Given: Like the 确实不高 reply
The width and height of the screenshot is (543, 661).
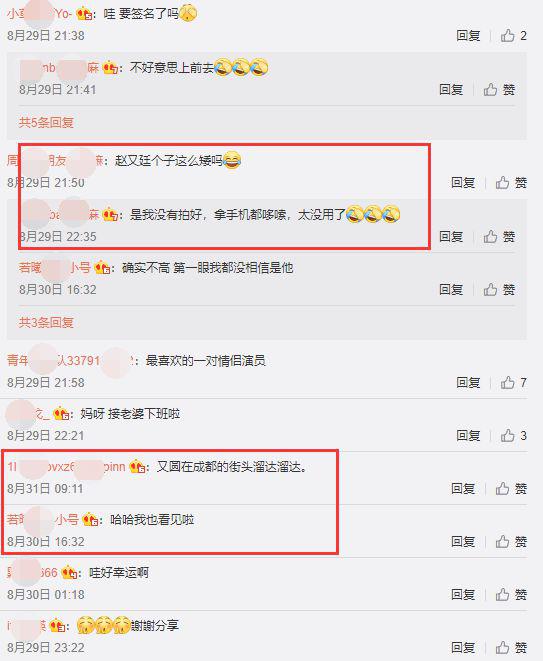Looking at the screenshot, I should pos(499,290).
